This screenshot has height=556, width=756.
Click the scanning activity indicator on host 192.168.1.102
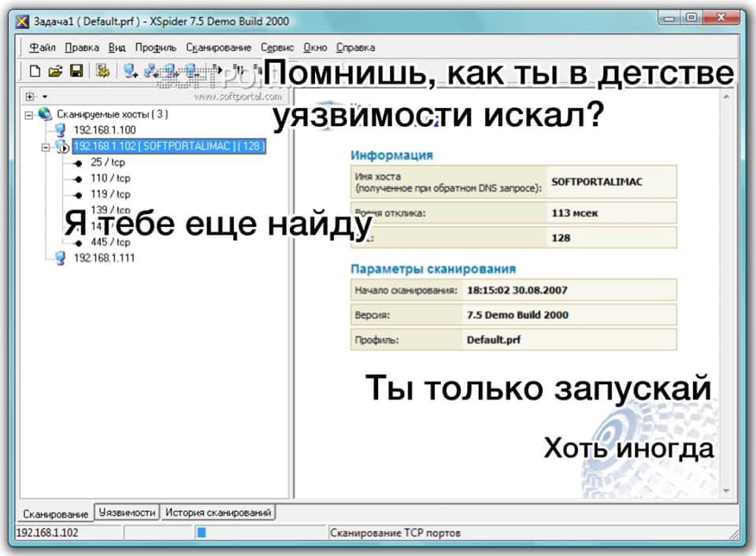coord(64,147)
